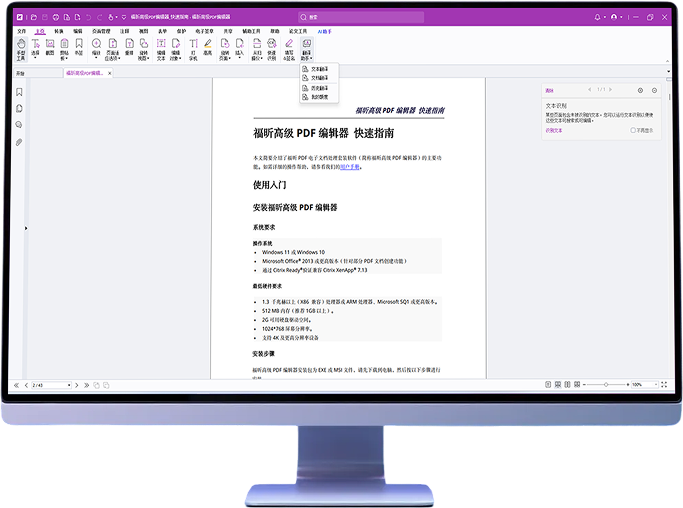Click the print icon in title bar
Screen dimensions: 683x508
tap(56, 17)
